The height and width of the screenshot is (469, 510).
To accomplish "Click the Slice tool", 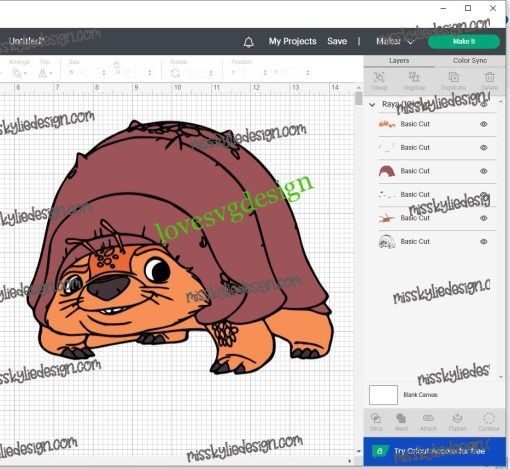I will [x=376, y=422].
